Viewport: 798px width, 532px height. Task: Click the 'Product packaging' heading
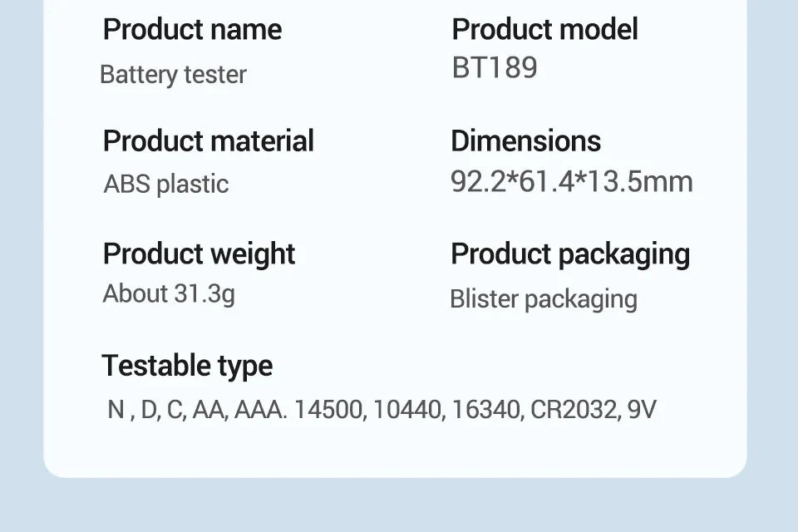(570, 254)
